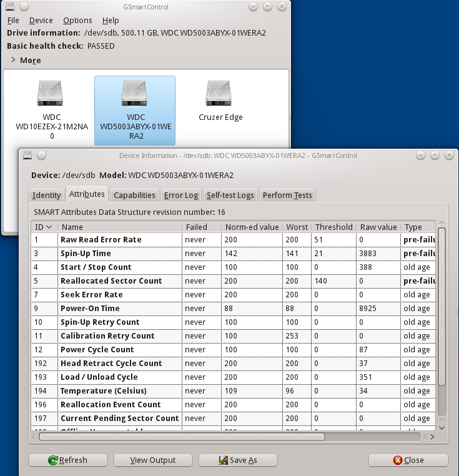Image resolution: width=459 pixels, height=476 pixels.
Task: Select the Head Retract Cycle Count row
Action: 233,364
